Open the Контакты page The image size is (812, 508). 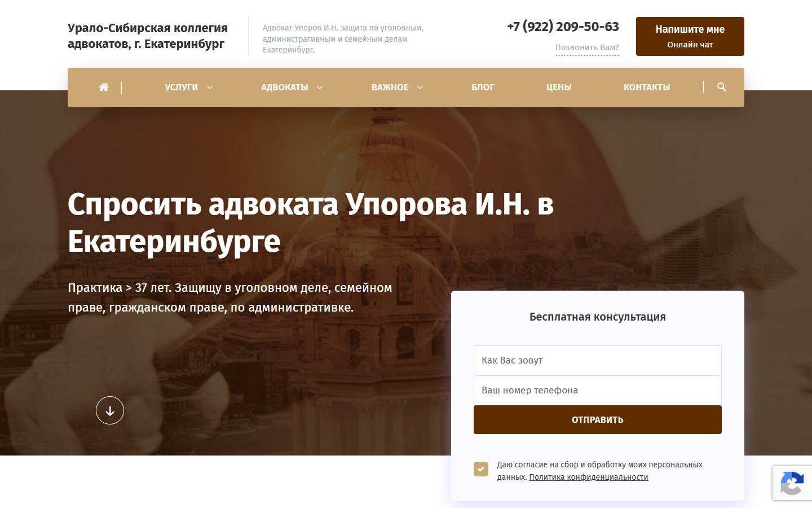click(647, 87)
